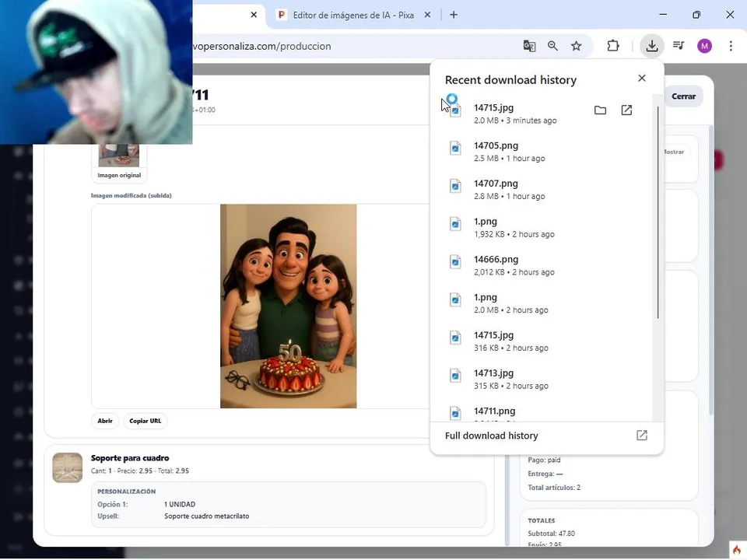Open the 14705.png download entry

(542, 152)
